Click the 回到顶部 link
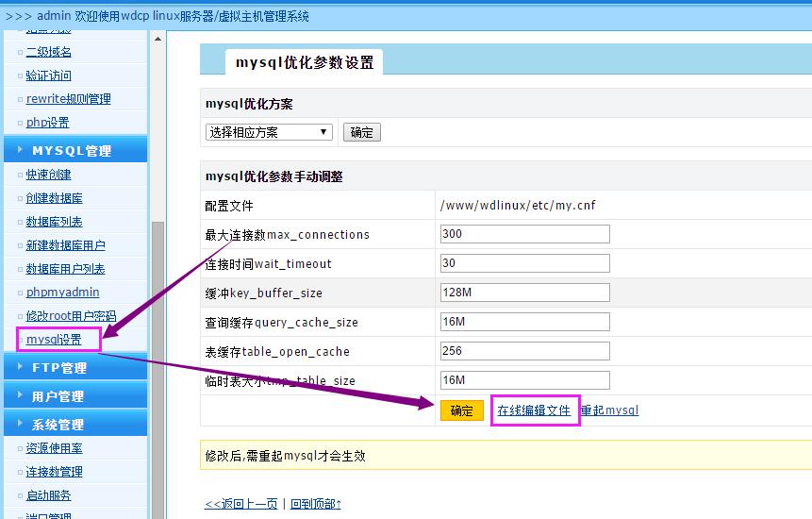This screenshot has height=519, width=812. (316, 504)
